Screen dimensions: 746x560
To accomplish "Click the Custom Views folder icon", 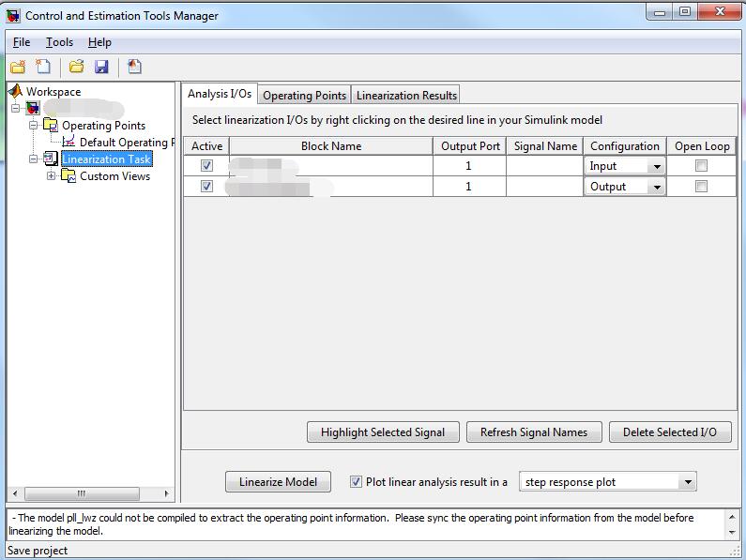I will pyautogui.click(x=69, y=176).
